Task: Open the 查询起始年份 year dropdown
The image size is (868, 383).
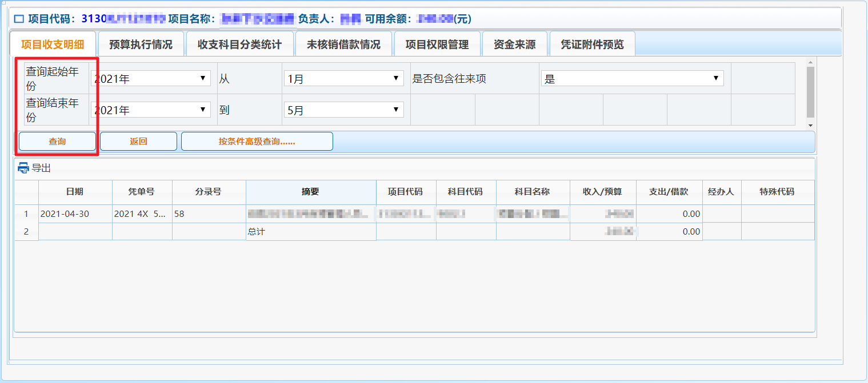Action: click(x=151, y=79)
